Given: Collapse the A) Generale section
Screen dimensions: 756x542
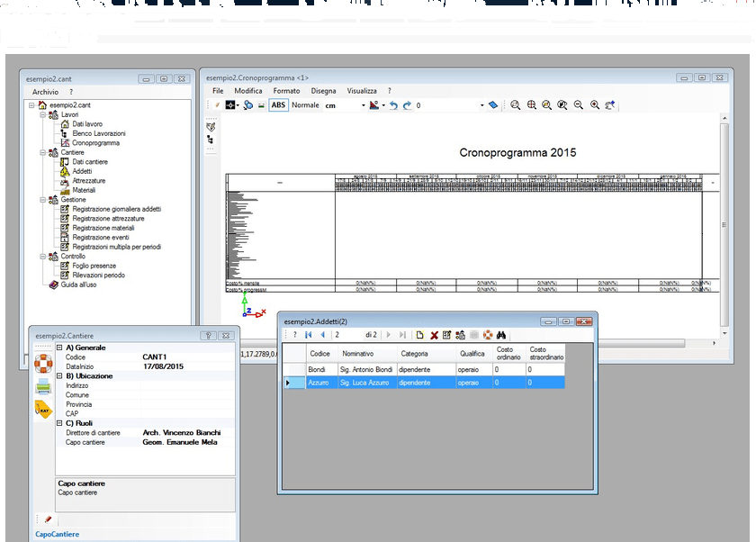Looking at the screenshot, I should tap(59, 348).
